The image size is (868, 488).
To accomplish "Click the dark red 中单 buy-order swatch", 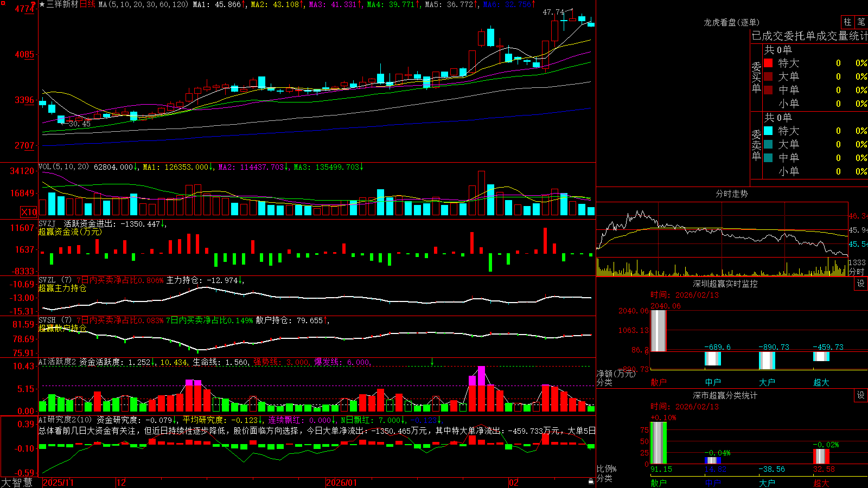I will pos(768,90).
